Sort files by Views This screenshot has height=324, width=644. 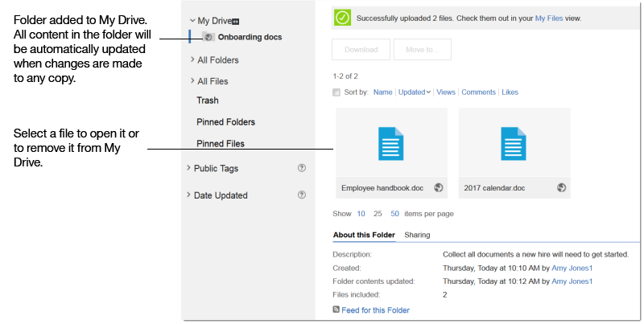coord(446,92)
